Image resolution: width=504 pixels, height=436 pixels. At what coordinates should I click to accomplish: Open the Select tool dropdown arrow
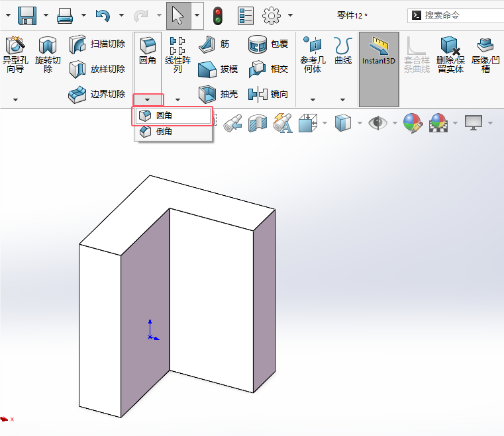[x=197, y=15]
